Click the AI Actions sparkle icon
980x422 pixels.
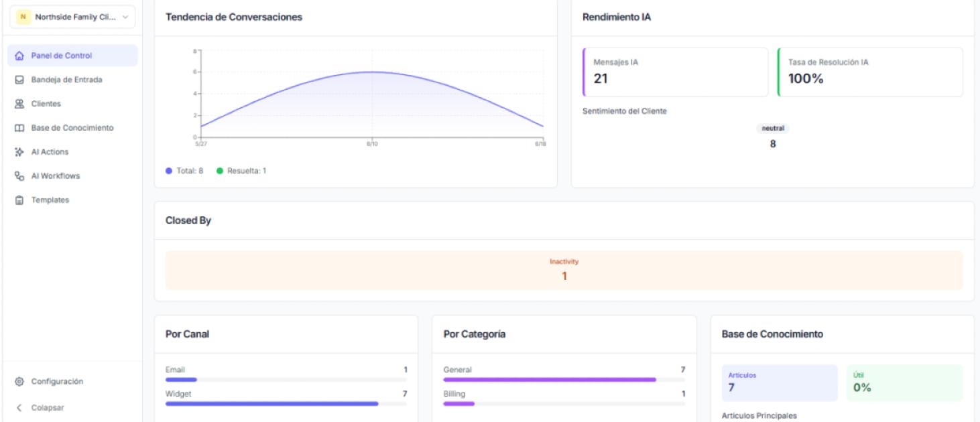coord(19,152)
